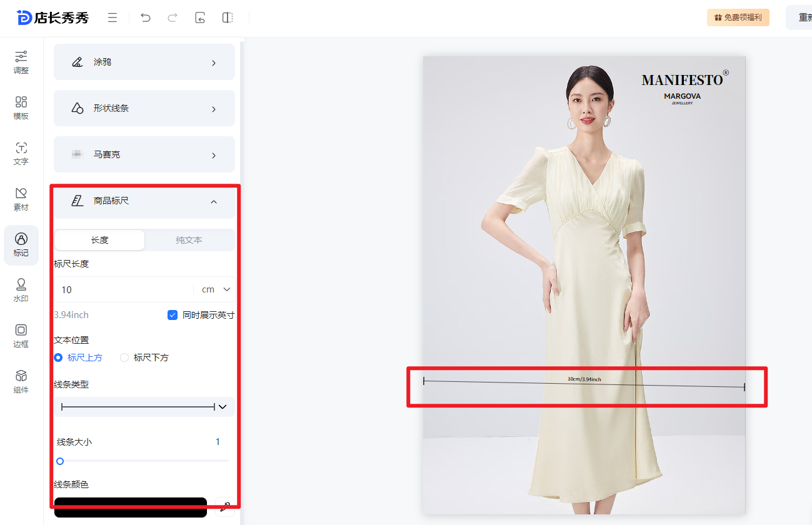Open the 模板 templates sidebar panel
Screen dimensions: 812x525
[21, 108]
